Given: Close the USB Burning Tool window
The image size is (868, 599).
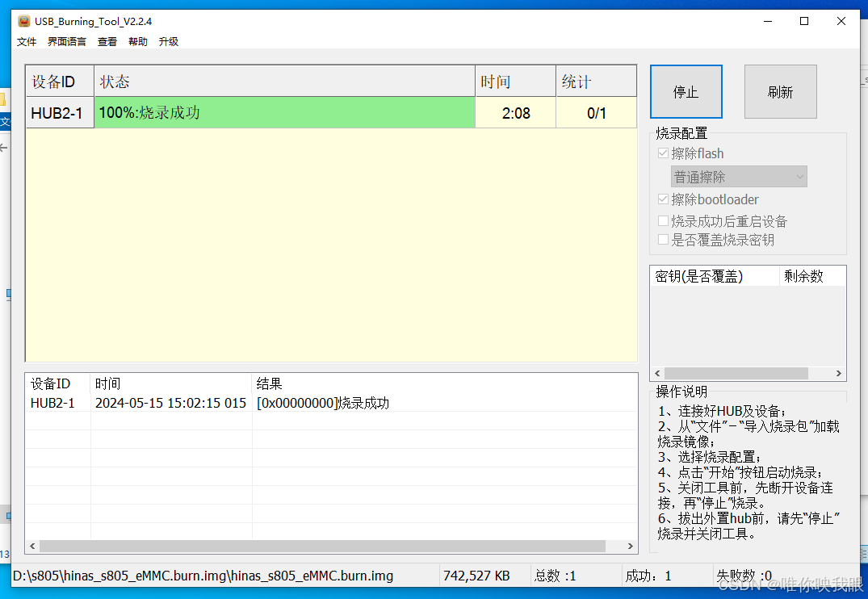Looking at the screenshot, I should [841, 22].
